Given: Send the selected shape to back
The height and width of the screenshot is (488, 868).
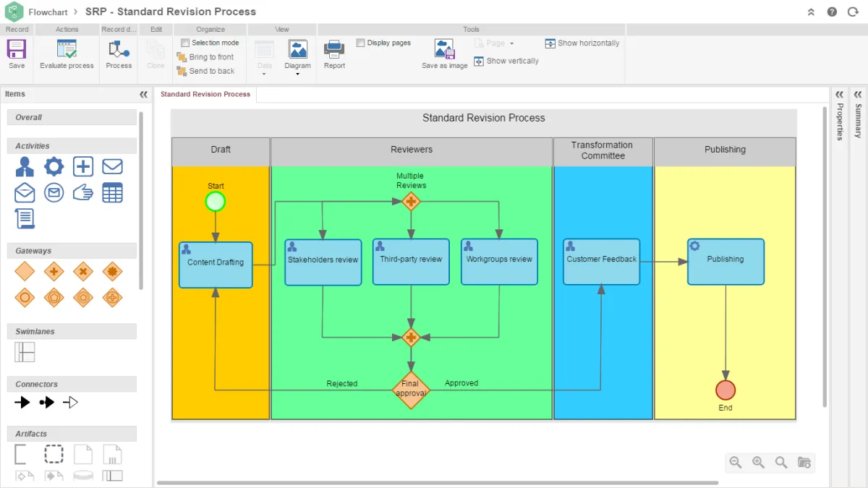Looking at the screenshot, I should point(206,71).
